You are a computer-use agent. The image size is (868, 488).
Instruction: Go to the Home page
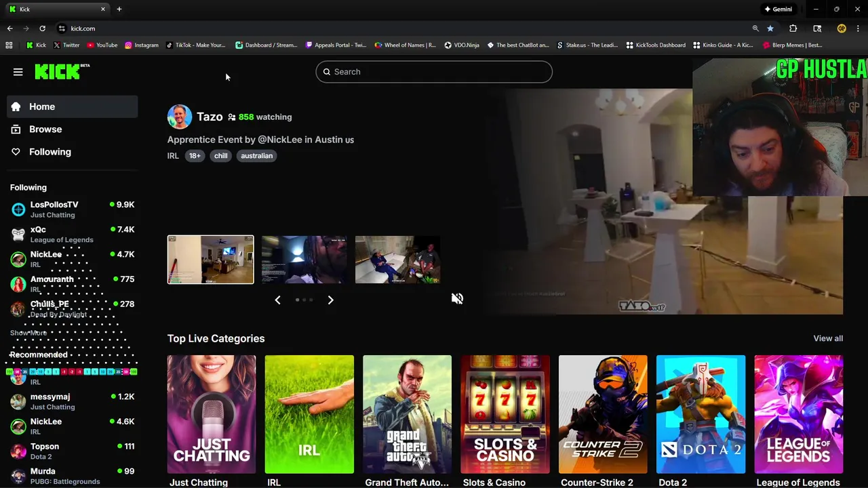pyautogui.click(x=73, y=106)
